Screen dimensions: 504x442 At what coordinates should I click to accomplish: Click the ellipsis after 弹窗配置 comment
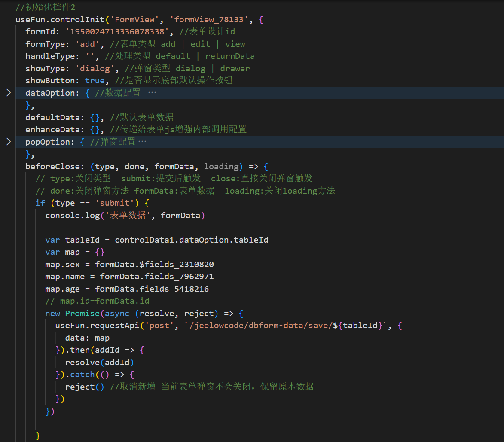click(x=142, y=142)
